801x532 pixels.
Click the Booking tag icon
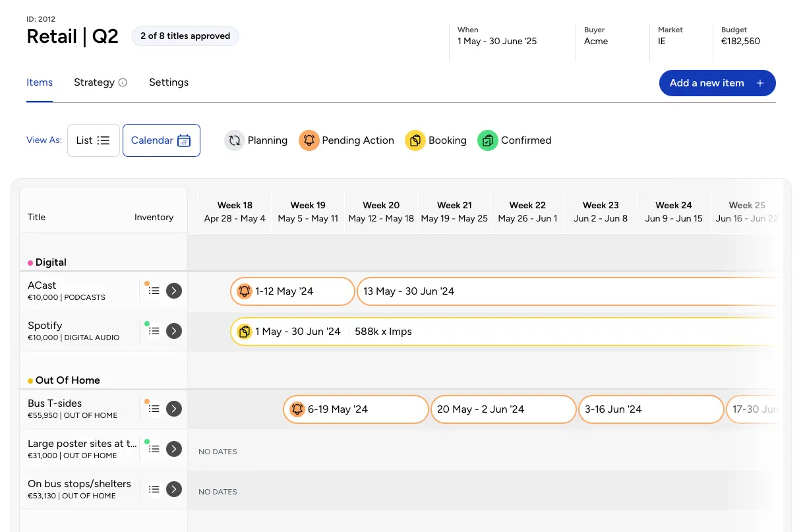click(x=415, y=140)
